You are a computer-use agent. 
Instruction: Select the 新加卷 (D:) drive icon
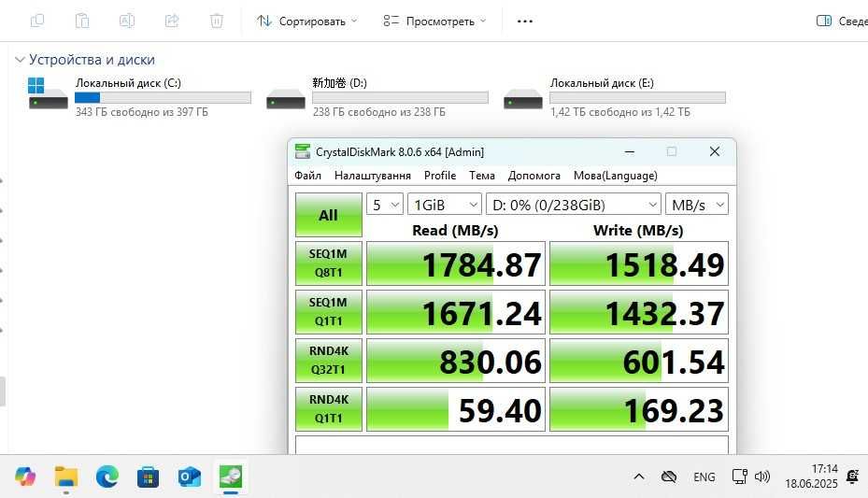pos(286,100)
